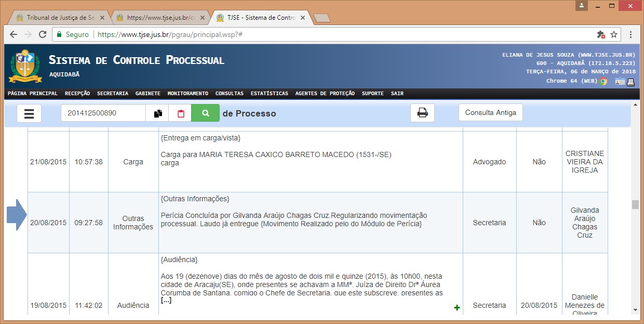
Task: Bookmark this page with the star icon
Action: (614, 34)
